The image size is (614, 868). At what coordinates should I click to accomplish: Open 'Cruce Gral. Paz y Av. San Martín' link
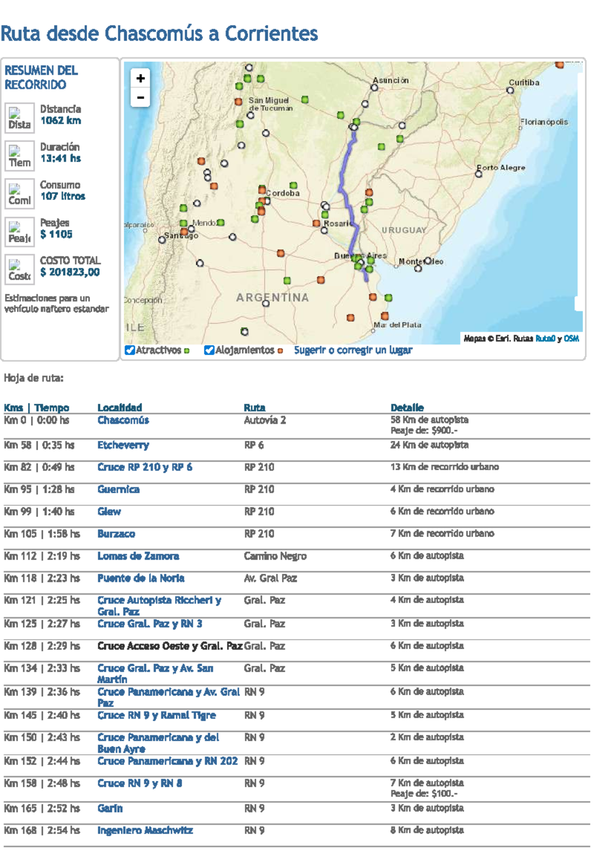coord(156,674)
